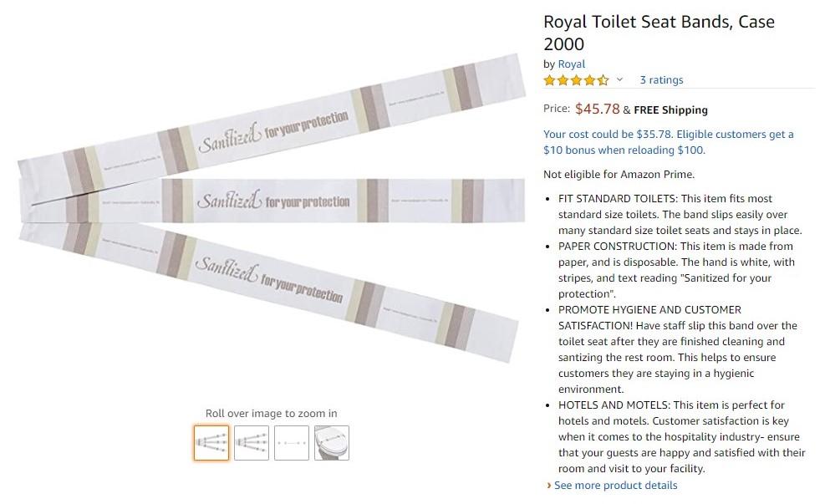Visit the Royal brand page link
830x504 pixels.
[x=572, y=64]
